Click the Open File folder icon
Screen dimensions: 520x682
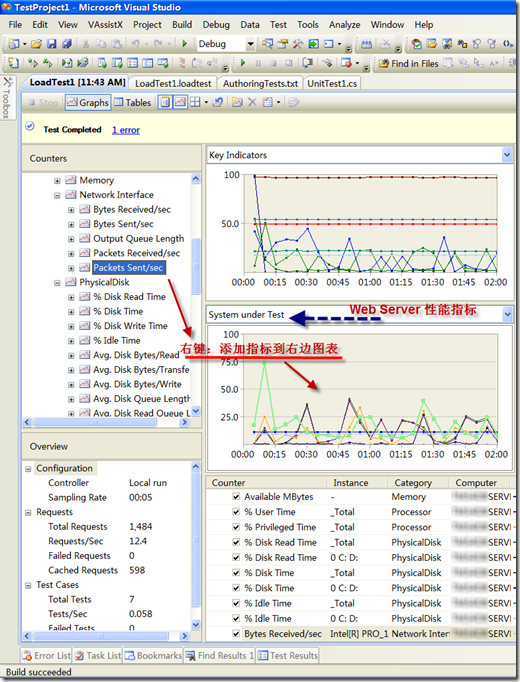pos(37,43)
